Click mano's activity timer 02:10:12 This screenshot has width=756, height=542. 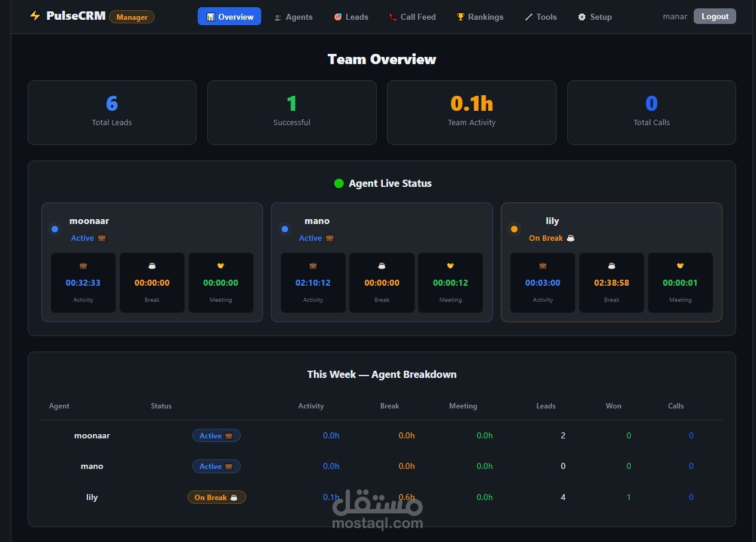click(x=313, y=283)
